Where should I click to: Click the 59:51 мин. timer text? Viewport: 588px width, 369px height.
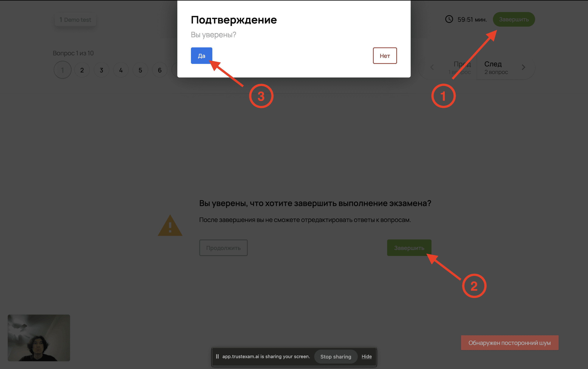pos(472,19)
